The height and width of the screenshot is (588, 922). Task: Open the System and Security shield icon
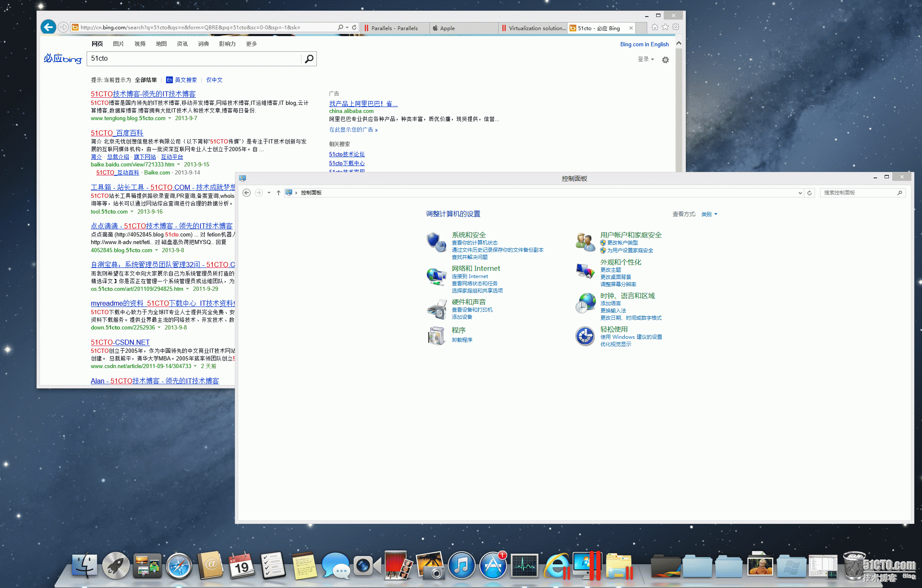pos(436,242)
